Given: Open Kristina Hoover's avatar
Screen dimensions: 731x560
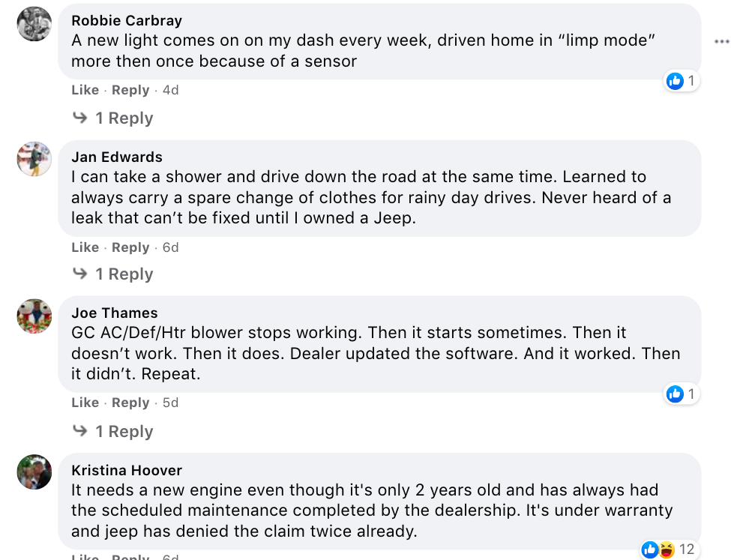Looking at the screenshot, I should 34,472.
